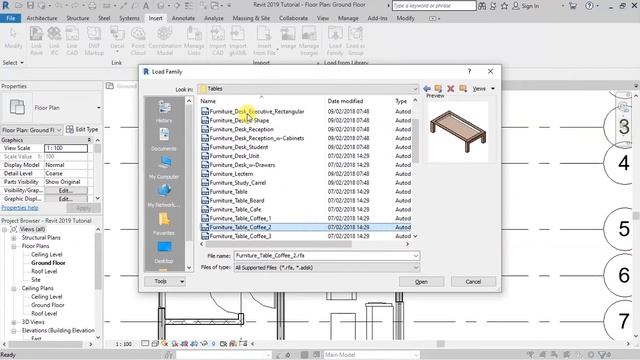This screenshot has width=640, height=360.
Task: Click the Load Family dialog help question mark
Action: 469,71
